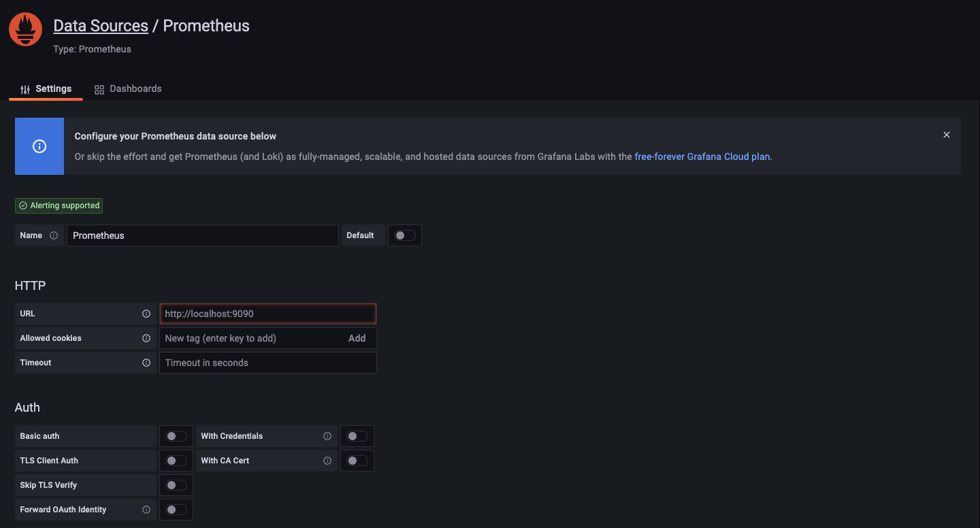Screen dimensions: 980x528
Task: Click Add in Allowed cookies field
Action: point(357,338)
